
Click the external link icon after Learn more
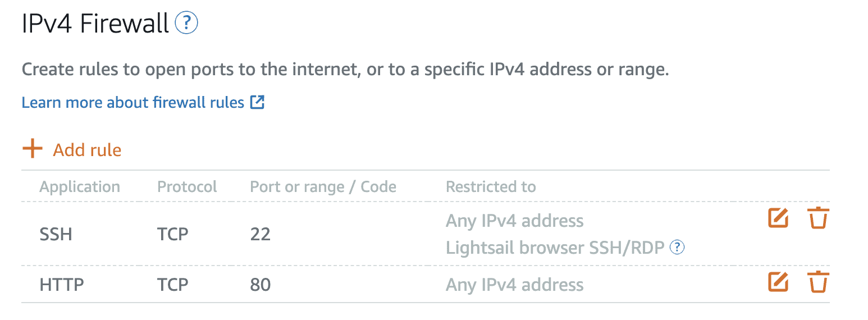(x=257, y=102)
